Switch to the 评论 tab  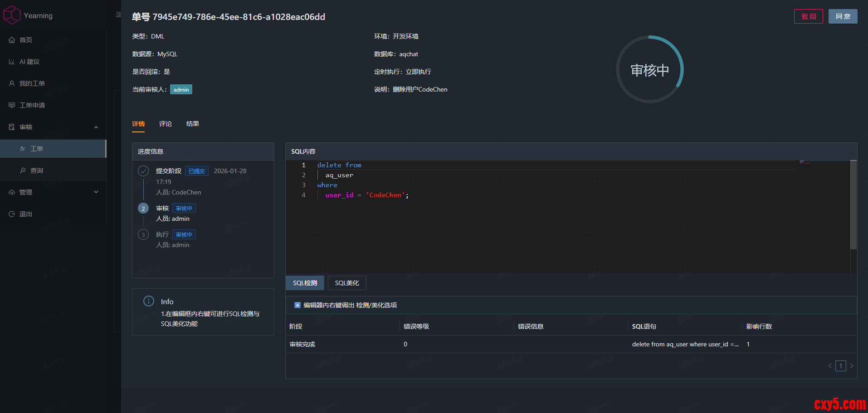166,124
